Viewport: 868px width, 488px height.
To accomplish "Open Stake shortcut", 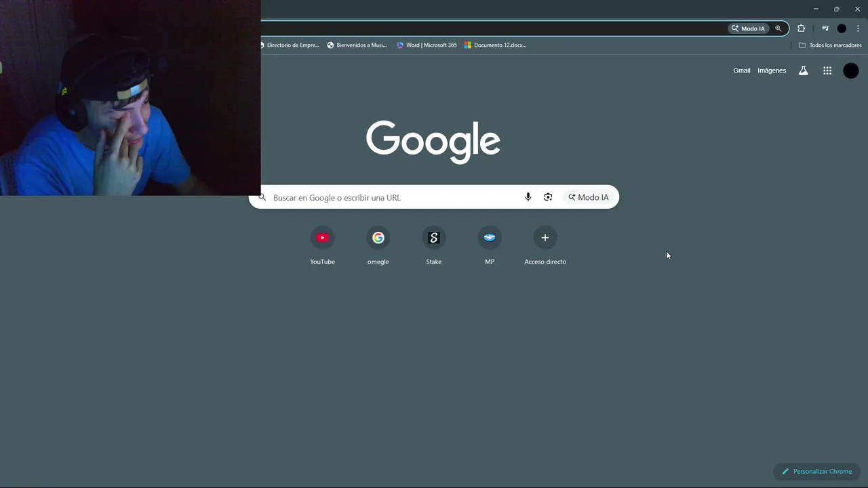I will (x=434, y=246).
